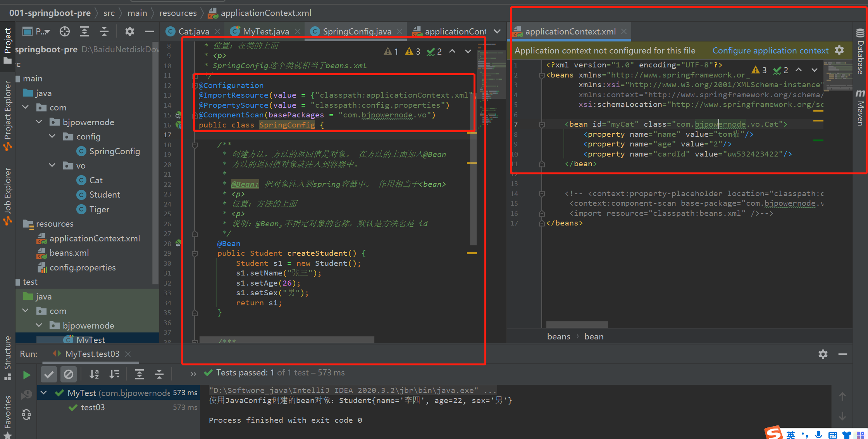Toggle the Show Ignored tests button

69,374
